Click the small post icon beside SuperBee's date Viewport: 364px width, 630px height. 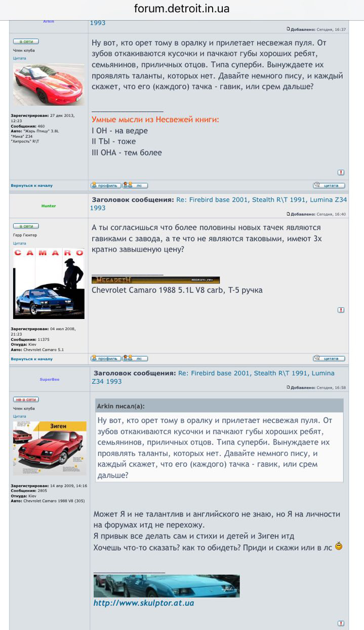(288, 387)
